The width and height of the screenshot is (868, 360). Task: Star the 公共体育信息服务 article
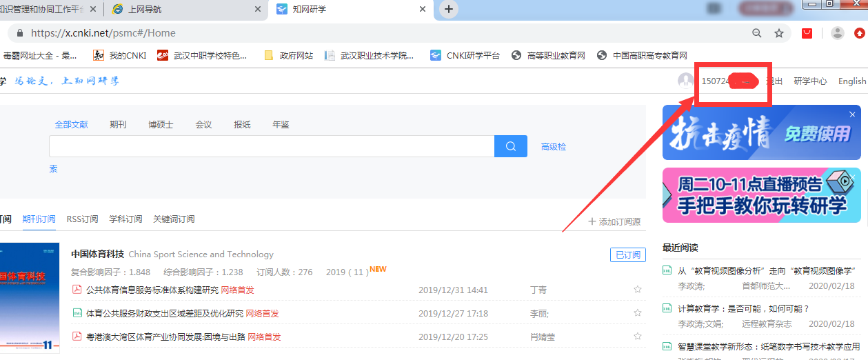coord(638,290)
